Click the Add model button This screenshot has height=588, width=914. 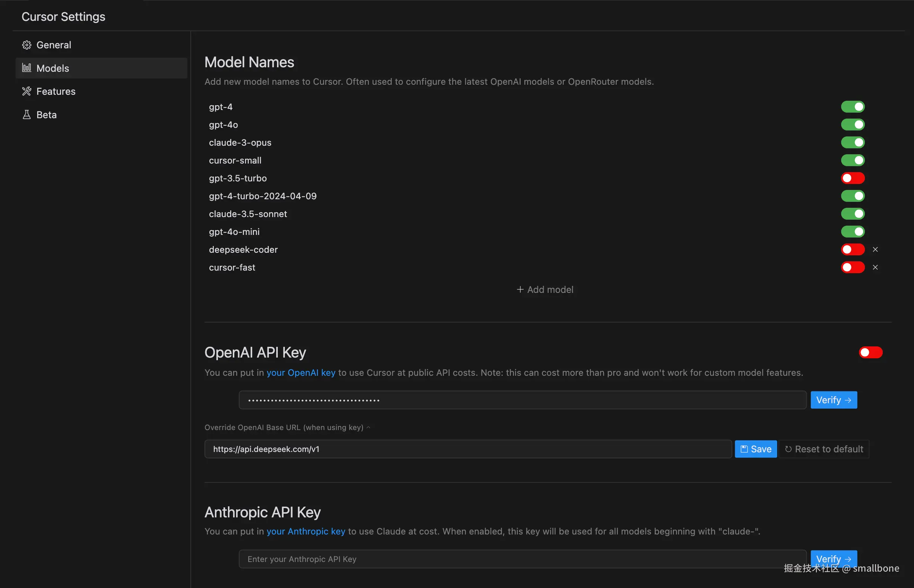pos(545,290)
